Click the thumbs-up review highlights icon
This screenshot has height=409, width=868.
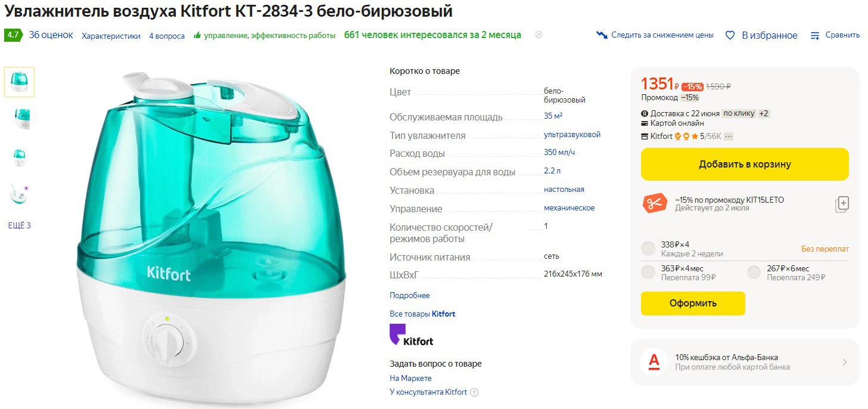[x=197, y=36]
